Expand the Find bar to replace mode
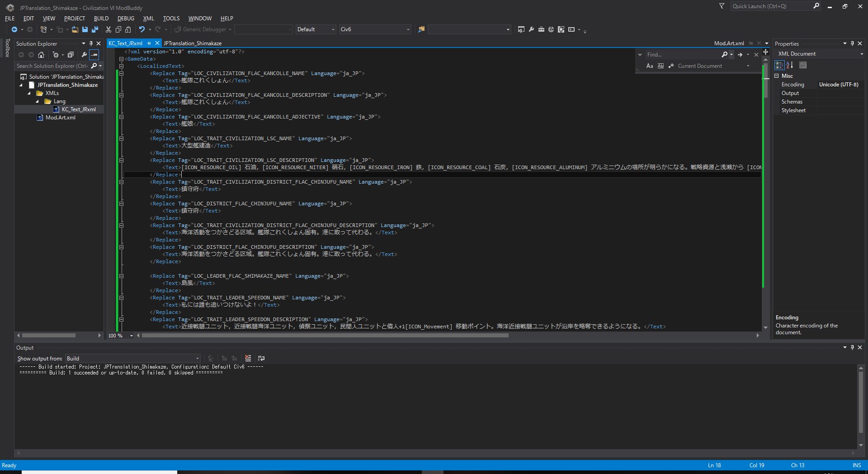 [640, 55]
